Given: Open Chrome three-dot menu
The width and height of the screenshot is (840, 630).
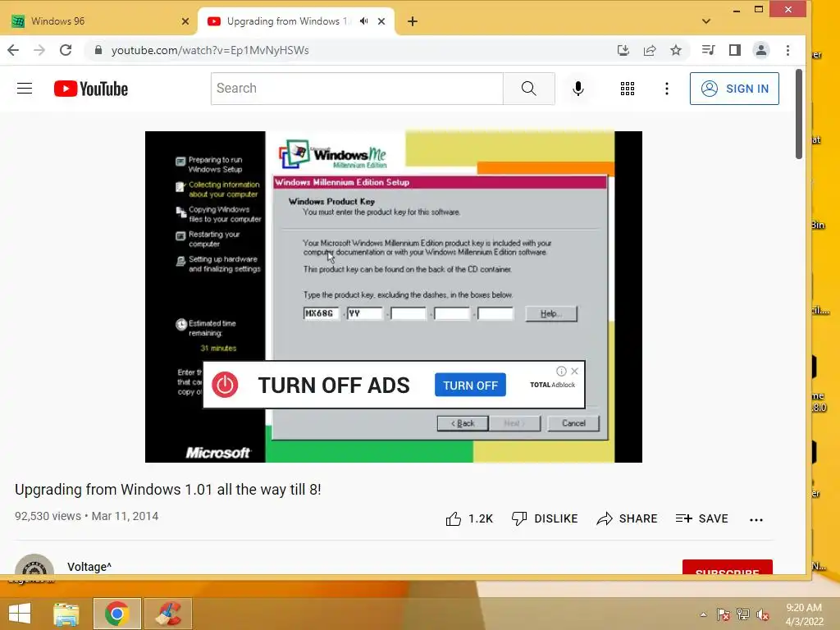Looking at the screenshot, I should pos(787,50).
